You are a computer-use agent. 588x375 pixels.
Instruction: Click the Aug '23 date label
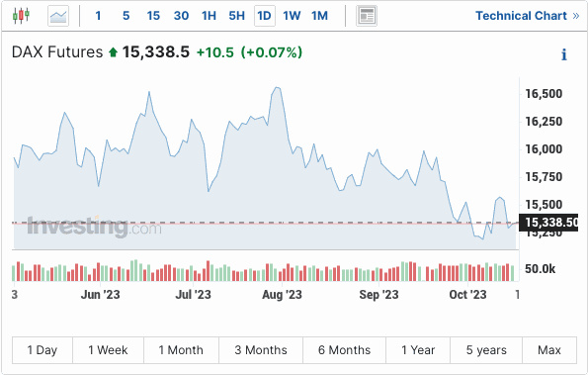[x=282, y=295]
